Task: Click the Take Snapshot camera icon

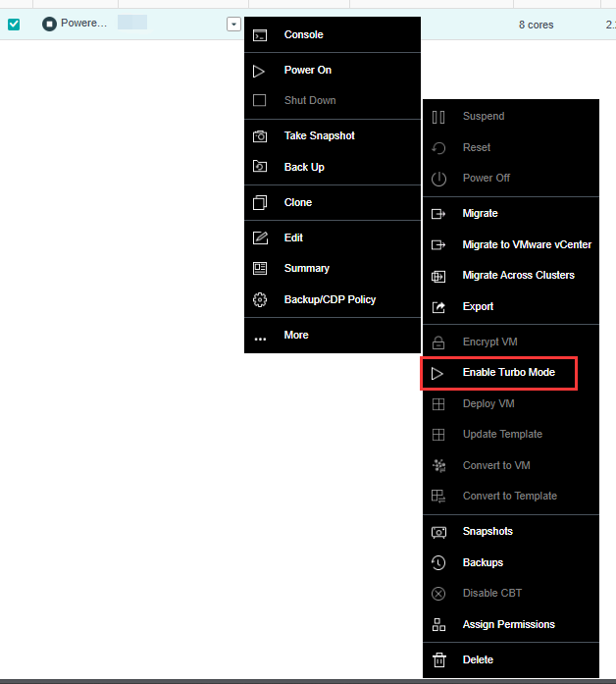Action: click(260, 136)
